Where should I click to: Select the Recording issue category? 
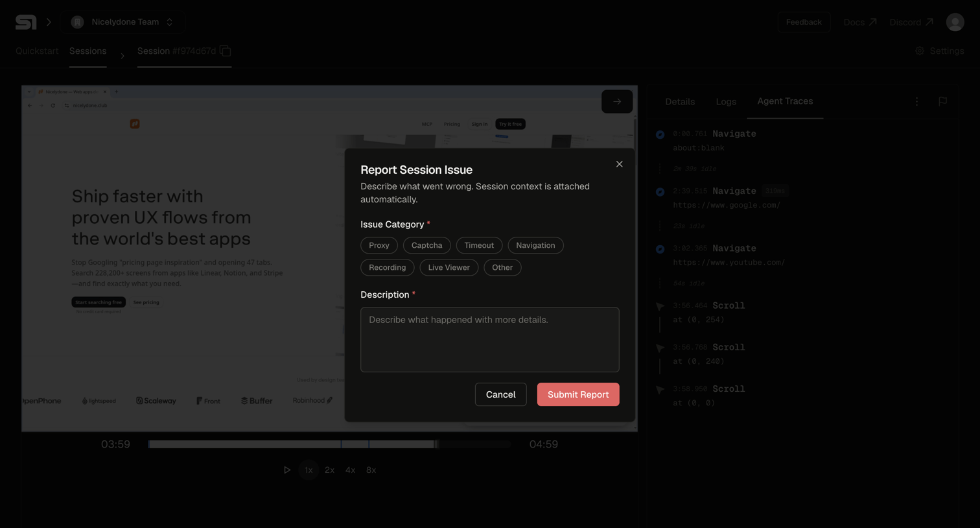point(387,267)
